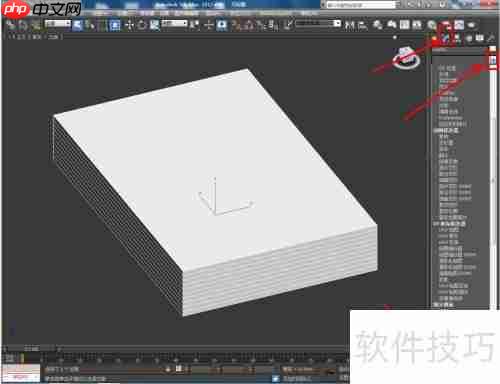The width and height of the screenshot is (500, 384).
Task: Click the viewport label at top-left
Action: [x=34, y=37]
